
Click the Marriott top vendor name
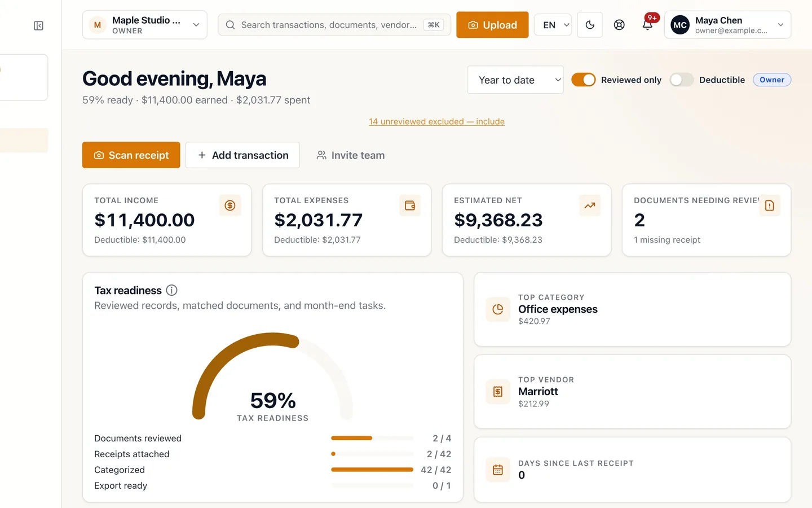[538, 392]
